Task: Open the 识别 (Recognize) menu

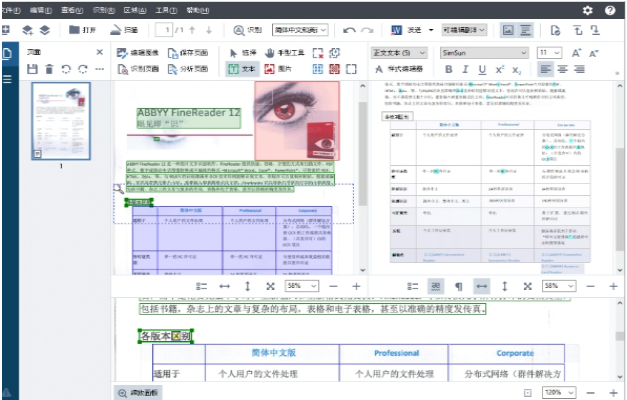Action: (104, 10)
